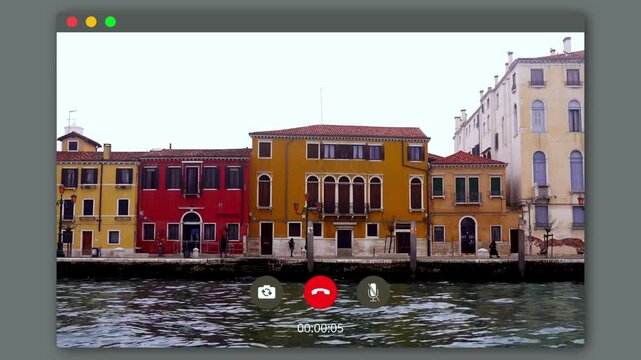Switch camera with the flip camera icon

267,292
